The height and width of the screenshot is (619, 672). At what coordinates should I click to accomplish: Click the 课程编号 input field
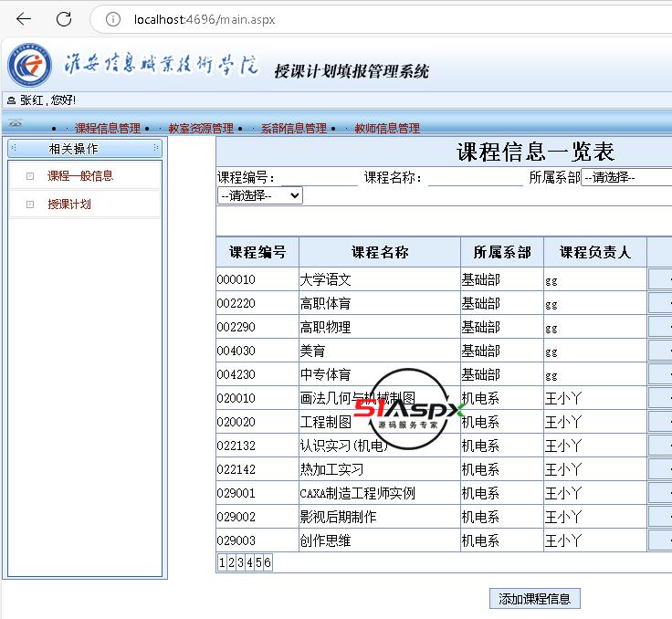[319, 178]
